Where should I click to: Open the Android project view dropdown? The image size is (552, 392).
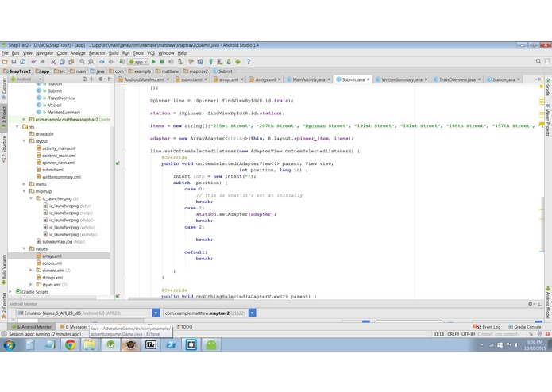[x=26, y=79]
